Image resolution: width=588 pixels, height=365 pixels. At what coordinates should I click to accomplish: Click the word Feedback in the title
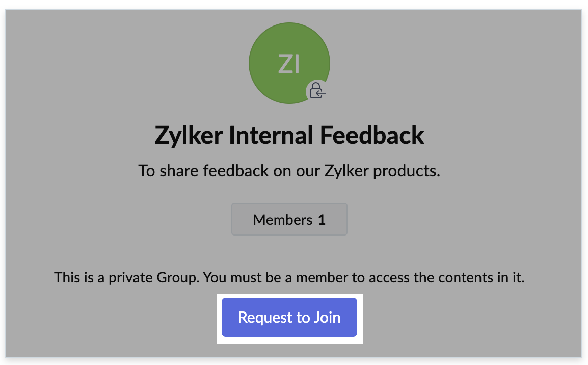[372, 136]
